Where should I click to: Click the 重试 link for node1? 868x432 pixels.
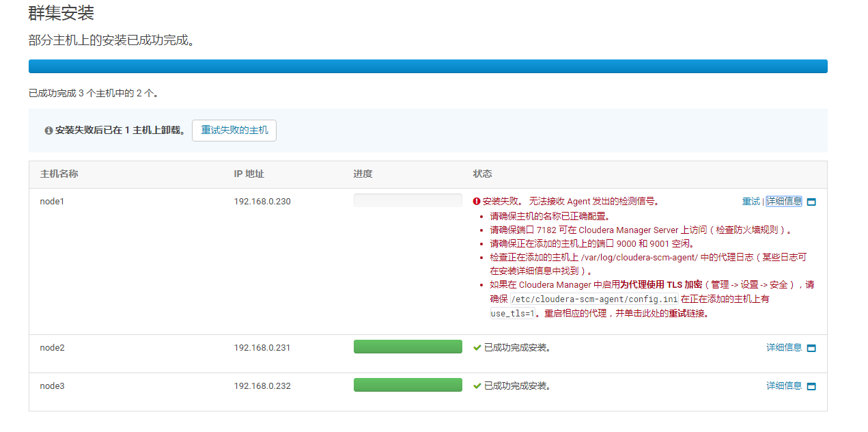(751, 201)
